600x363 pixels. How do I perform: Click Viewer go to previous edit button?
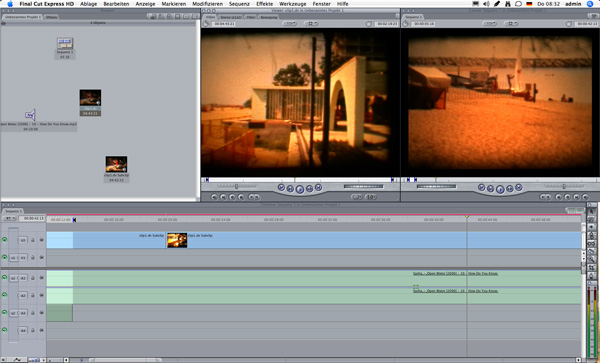pos(281,187)
